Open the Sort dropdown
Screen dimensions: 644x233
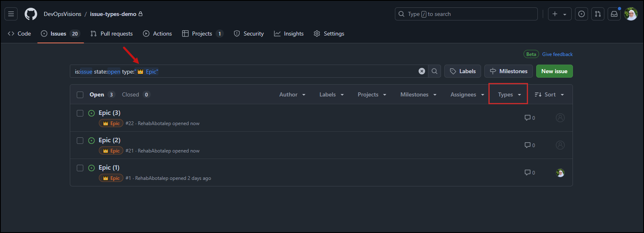coord(549,94)
